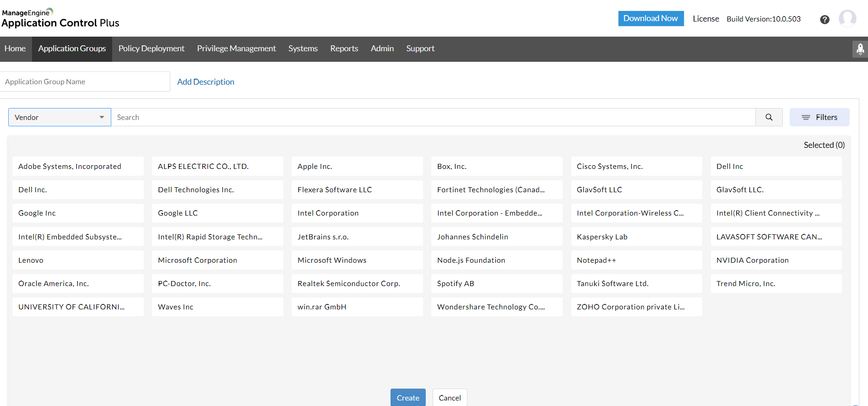Viewport: 868px width, 406px height.
Task: Select the Microsoft Corporation vendor
Action: pos(217,260)
